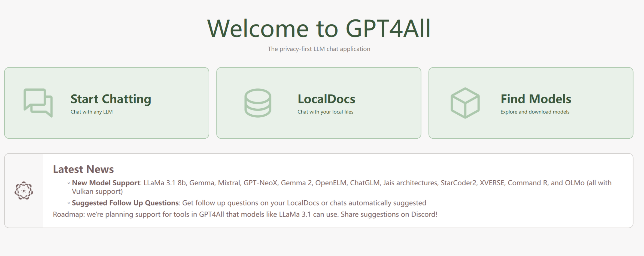Click the 'Vulkan support)' text in the news
This screenshot has width=644, height=256.
point(97,192)
